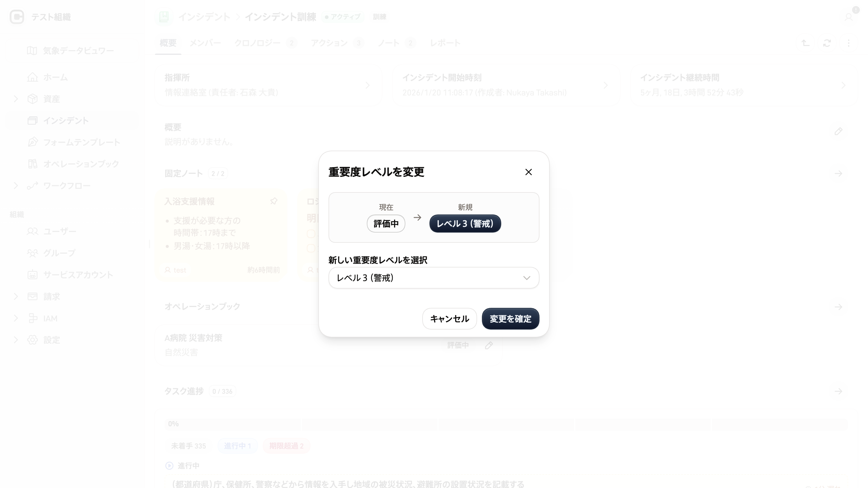The width and height of the screenshot is (868, 488).
Task: Click the テスト組織 logo icon
Action: click(x=17, y=17)
